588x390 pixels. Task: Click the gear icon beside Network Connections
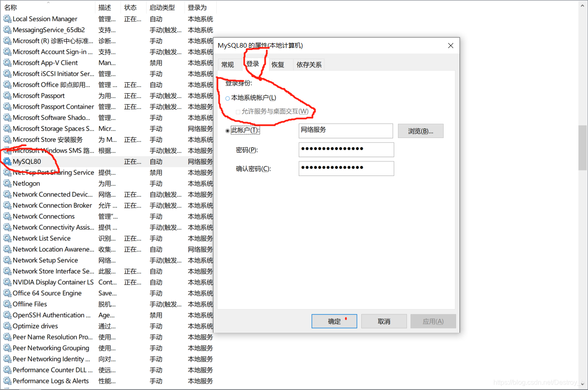[x=7, y=217]
